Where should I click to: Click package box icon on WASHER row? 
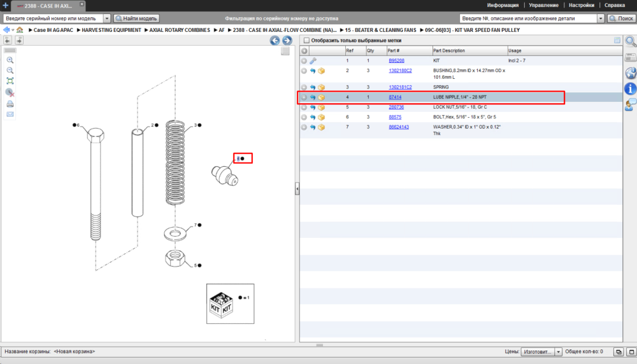point(321,127)
